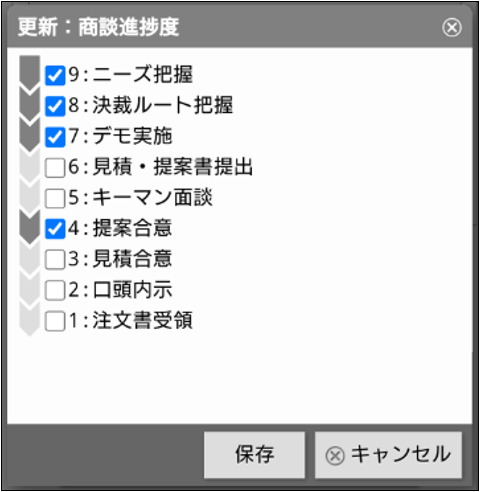Screen dimensions: 480x492
Task: Tick the 3:見積合意 checkbox
Action: pyautogui.click(x=55, y=259)
